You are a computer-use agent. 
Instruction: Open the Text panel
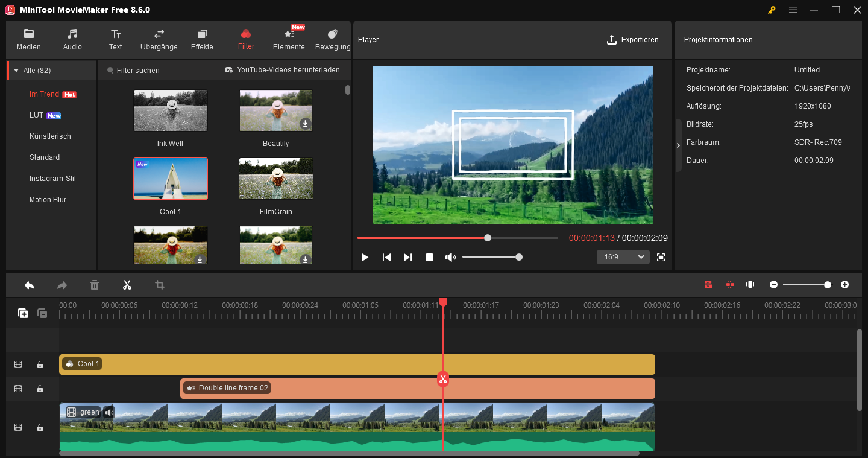pyautogui.click(x=115, y=38)
